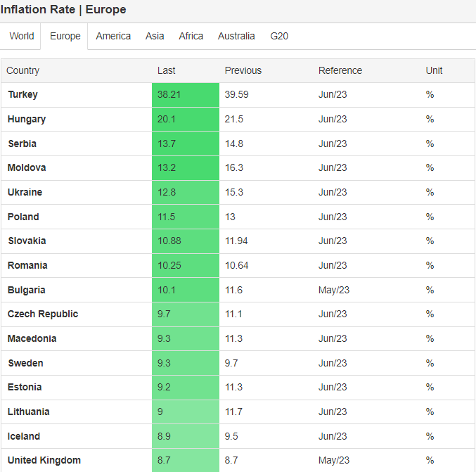Select the Europe tab

pos(65,36)
